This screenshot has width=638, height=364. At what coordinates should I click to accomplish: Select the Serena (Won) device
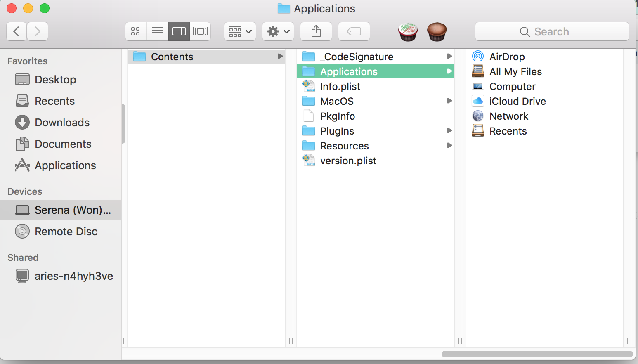pos(61,210)
